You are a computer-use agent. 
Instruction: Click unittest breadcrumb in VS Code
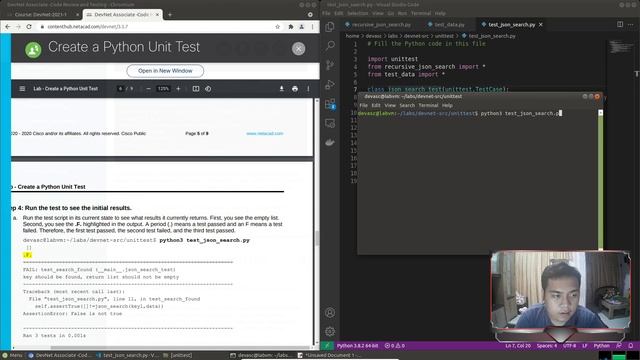coord(444,36)
